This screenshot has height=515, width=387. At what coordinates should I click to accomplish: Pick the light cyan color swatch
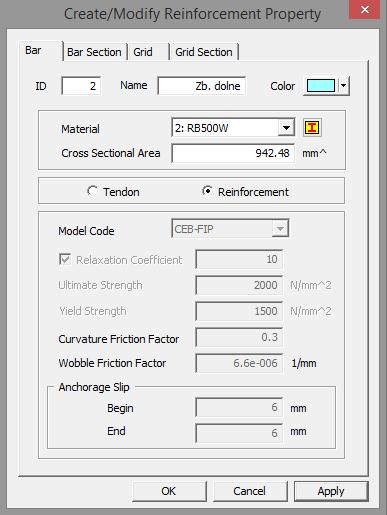click(321, 86)
